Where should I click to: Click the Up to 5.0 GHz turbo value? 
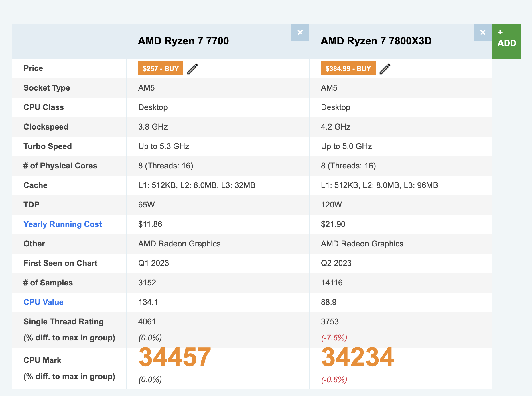[x=346, y=146]
